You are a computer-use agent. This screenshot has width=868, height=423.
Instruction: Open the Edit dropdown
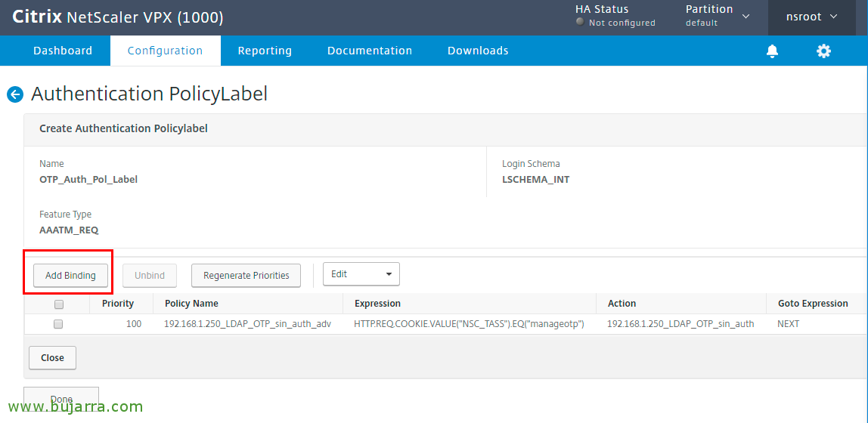[361, 274]
